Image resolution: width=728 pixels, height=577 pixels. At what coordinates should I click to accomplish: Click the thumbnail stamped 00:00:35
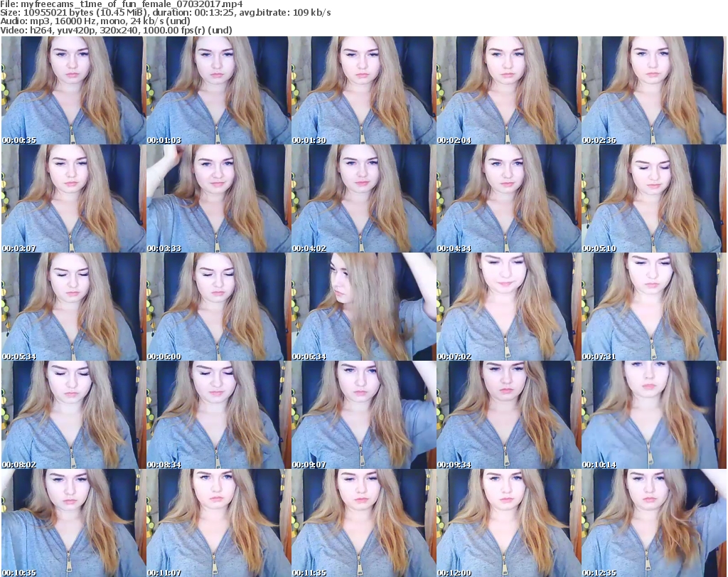tap(73, 90)
